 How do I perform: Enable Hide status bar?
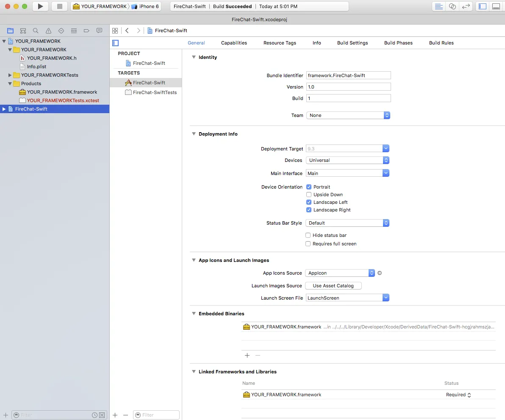[308, 235]
